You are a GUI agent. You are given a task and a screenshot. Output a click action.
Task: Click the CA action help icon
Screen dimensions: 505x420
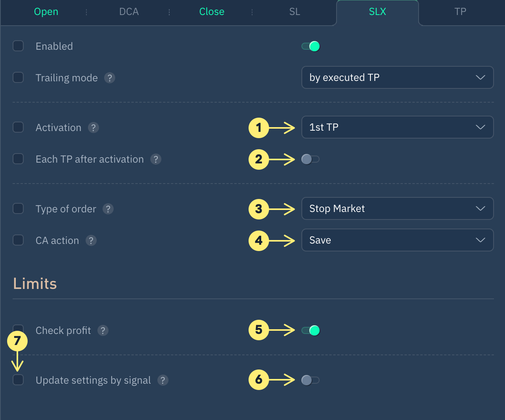(x=91, y=240)
